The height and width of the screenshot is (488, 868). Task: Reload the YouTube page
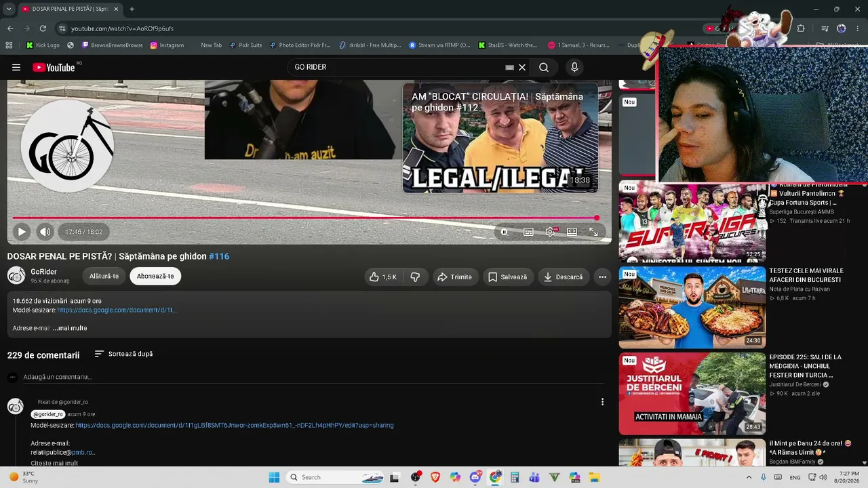pos(43,28)
